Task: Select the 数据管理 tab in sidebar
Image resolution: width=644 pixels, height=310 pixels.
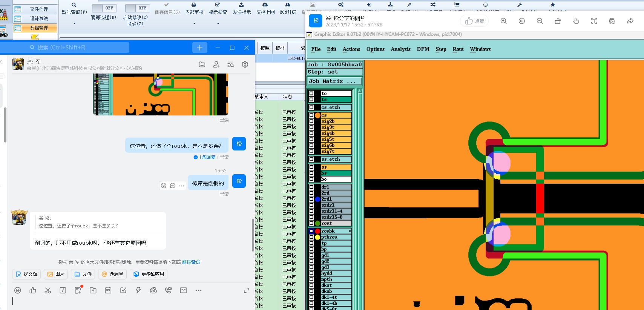Action: (x=35, y=28)
